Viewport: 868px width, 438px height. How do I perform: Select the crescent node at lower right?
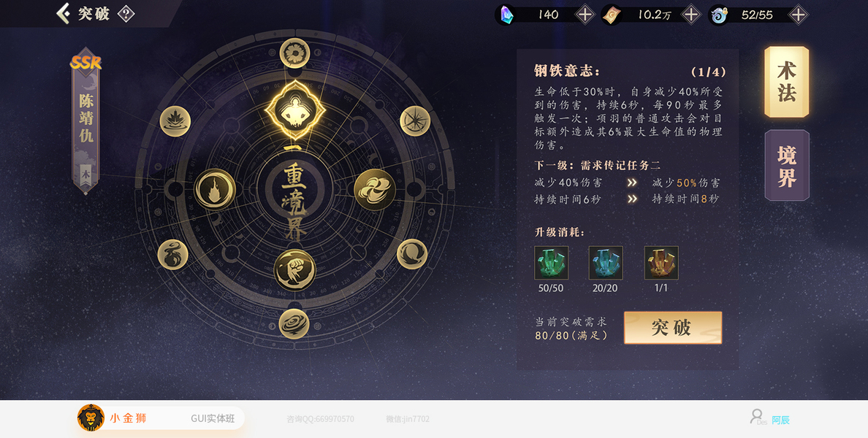coord(412,254)
